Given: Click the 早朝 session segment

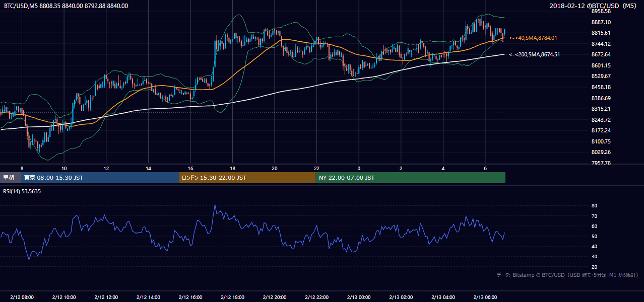Looking at the screenshot, I should (11, 178).
